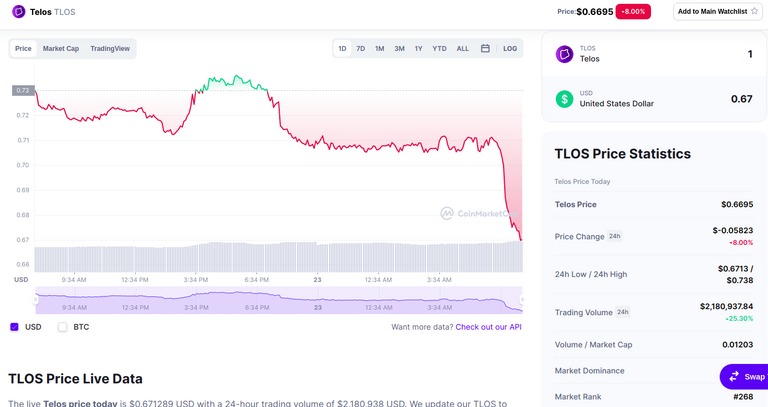
Task: Switch to Market Cap tab
Action: point(61,48)
